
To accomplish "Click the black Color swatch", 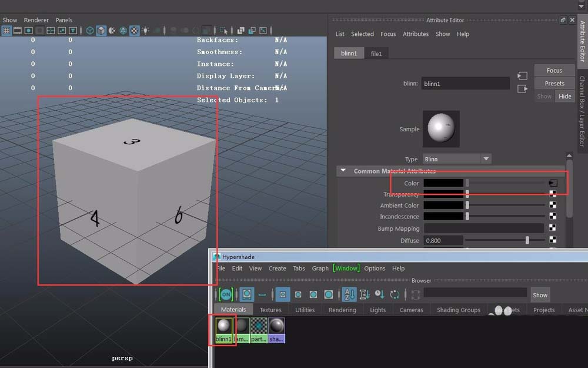I will [443, 183].
